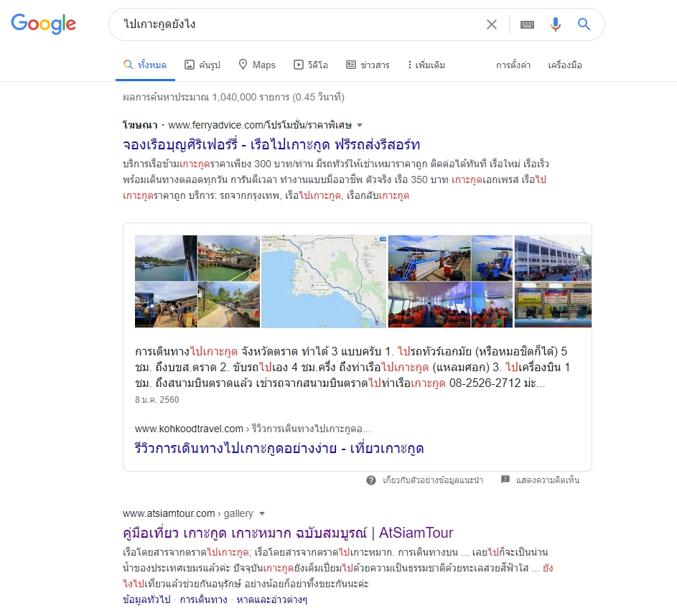Click the feedback flag icon below the snippet
This screenshot has height=616, width=677.
click(x=505, y=480)
